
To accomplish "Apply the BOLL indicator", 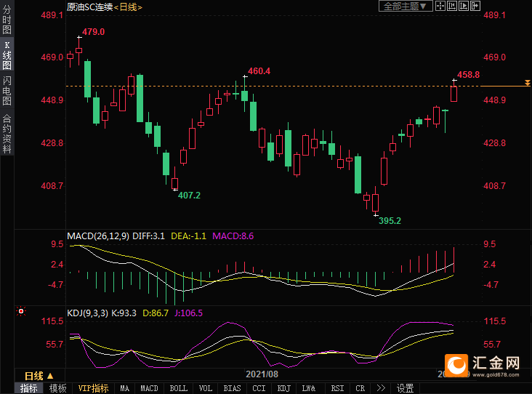I will (179, 388).
